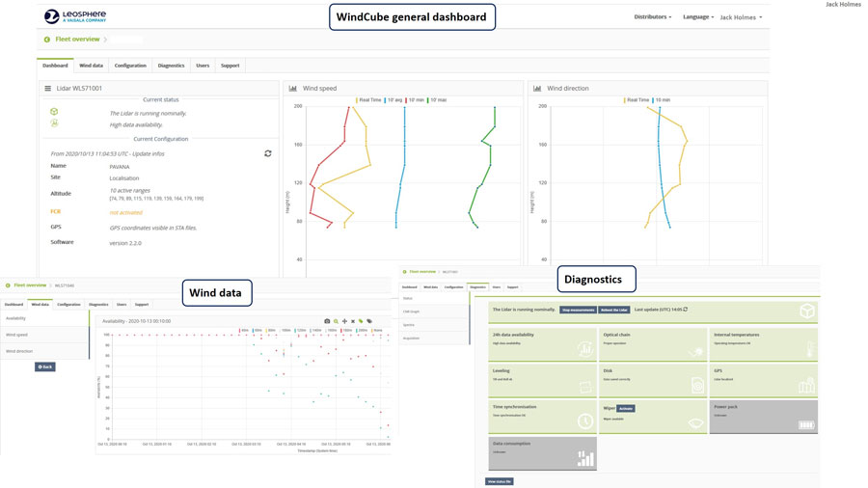Click the red 180m swatch in Availability legend
Image resolution: width=868 pixels, height=488 pixels.
coord(343,330)
